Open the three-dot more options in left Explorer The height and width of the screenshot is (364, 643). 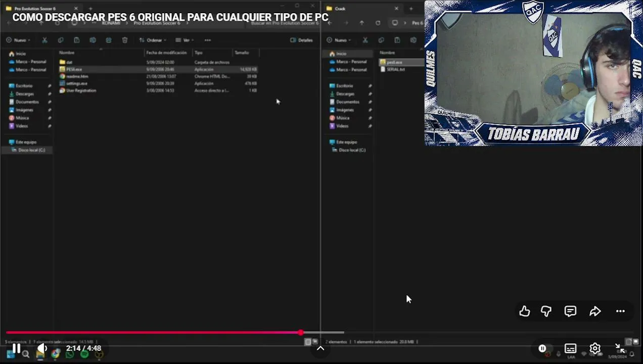click(x=208, y=40)
